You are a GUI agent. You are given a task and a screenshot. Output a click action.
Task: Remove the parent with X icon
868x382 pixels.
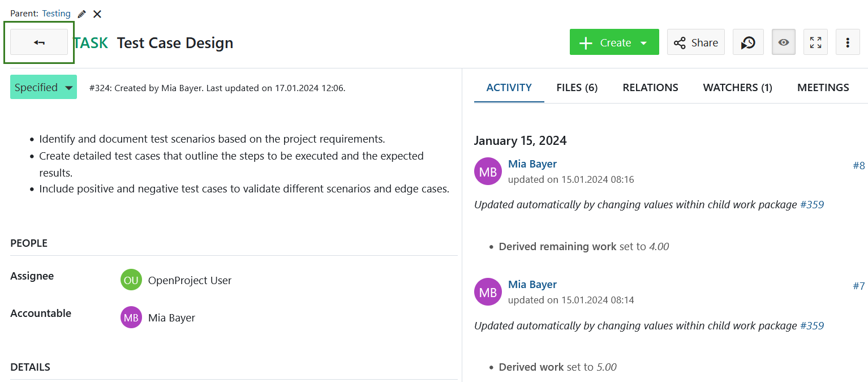coord(97,14)
